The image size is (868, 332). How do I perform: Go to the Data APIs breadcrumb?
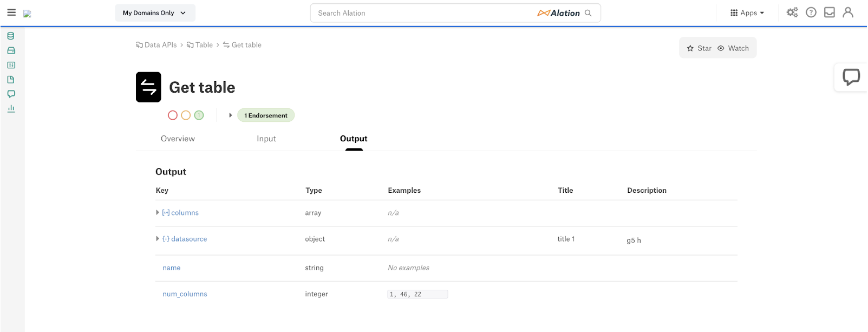pos(156,45)
